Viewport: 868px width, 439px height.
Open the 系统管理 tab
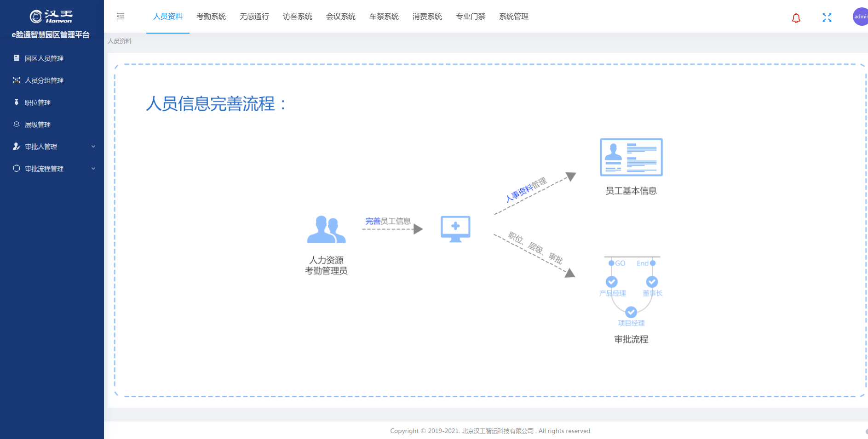pos(514,17)
